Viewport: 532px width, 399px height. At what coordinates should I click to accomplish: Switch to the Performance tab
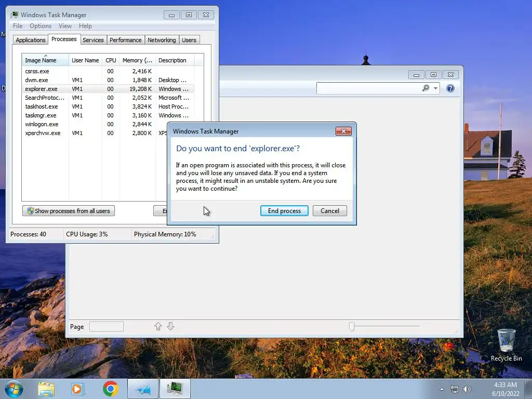[x=126, y=40]
